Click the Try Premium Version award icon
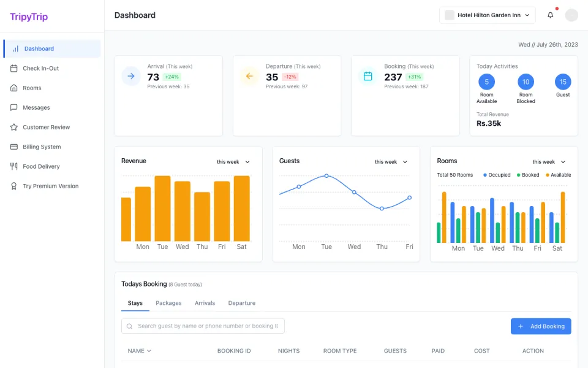The width and height of the screenshot is (588, 368). (14, 186)
